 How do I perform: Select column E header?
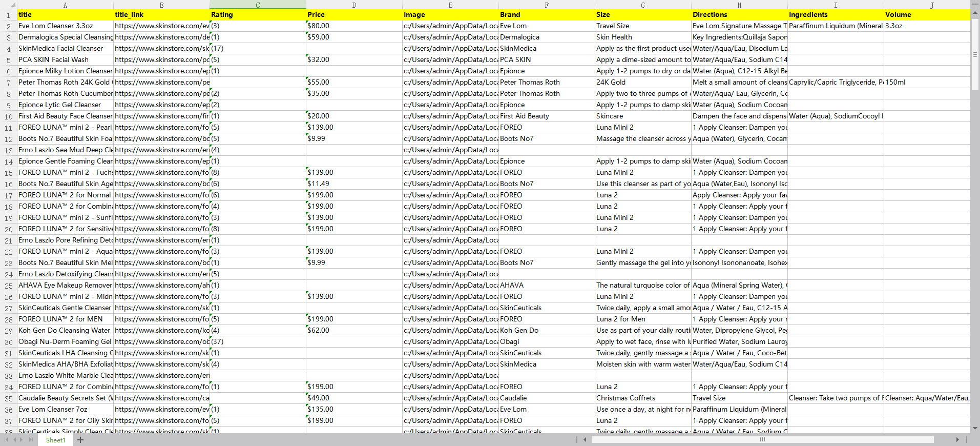click(x=450, y=5)
